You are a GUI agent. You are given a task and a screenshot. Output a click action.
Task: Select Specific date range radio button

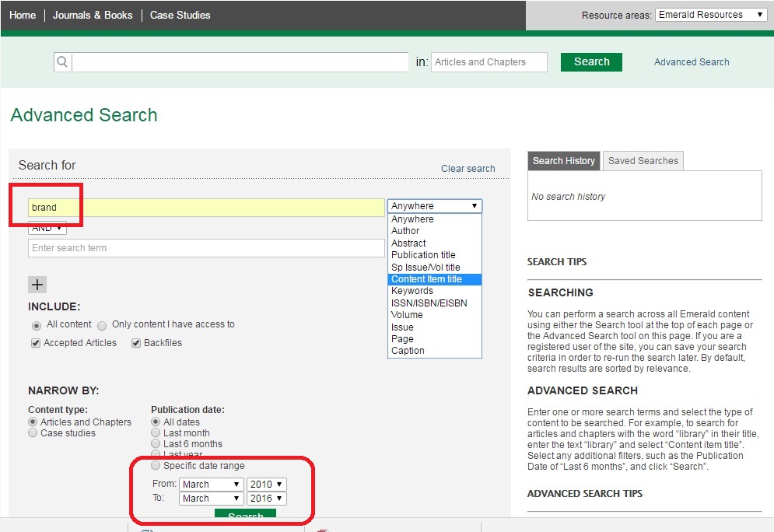coord(156,465)
